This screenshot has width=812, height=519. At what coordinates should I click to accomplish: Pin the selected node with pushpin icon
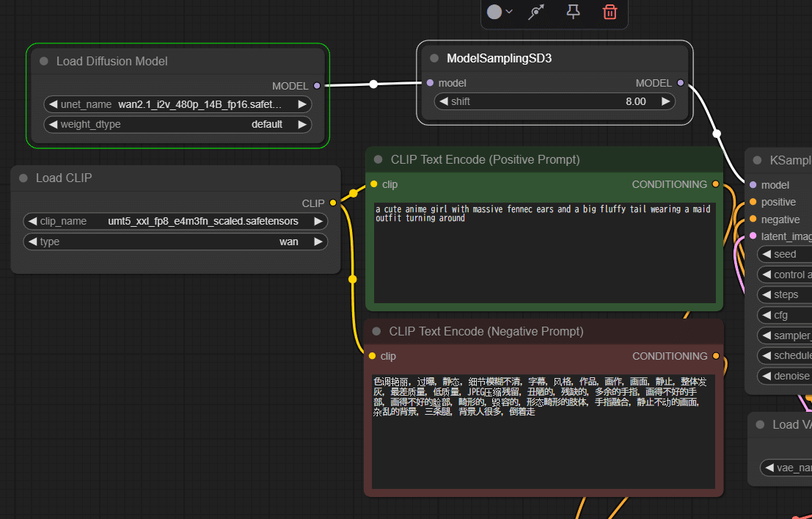[x=573, y=12]
